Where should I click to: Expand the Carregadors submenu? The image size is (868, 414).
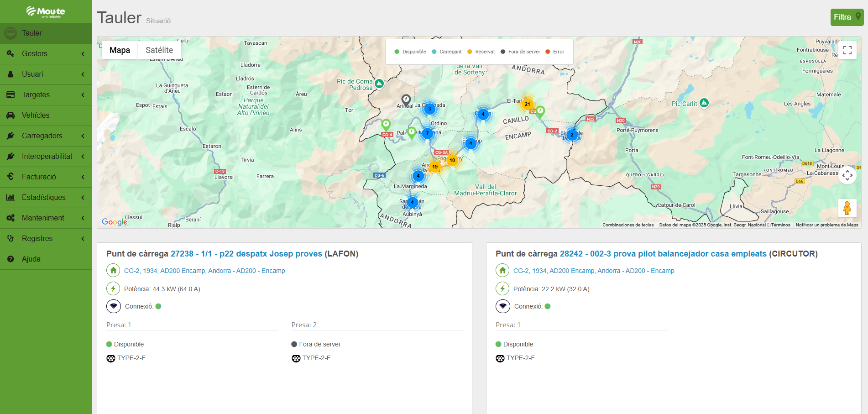click(x=46, y=136)
